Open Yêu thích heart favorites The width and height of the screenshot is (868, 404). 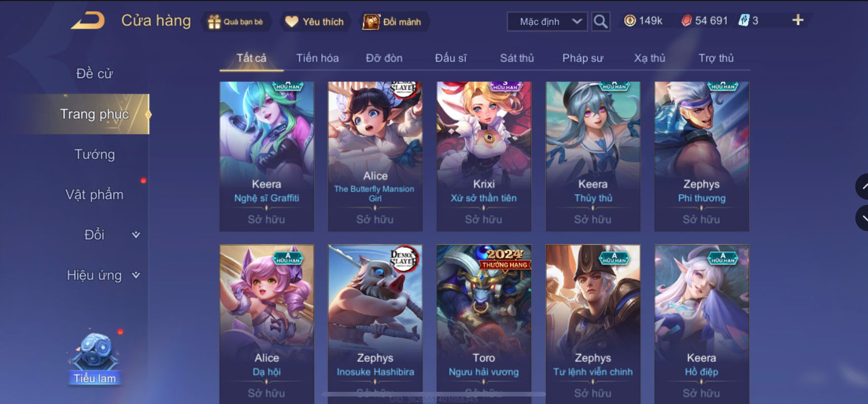[x=291, y=21]
